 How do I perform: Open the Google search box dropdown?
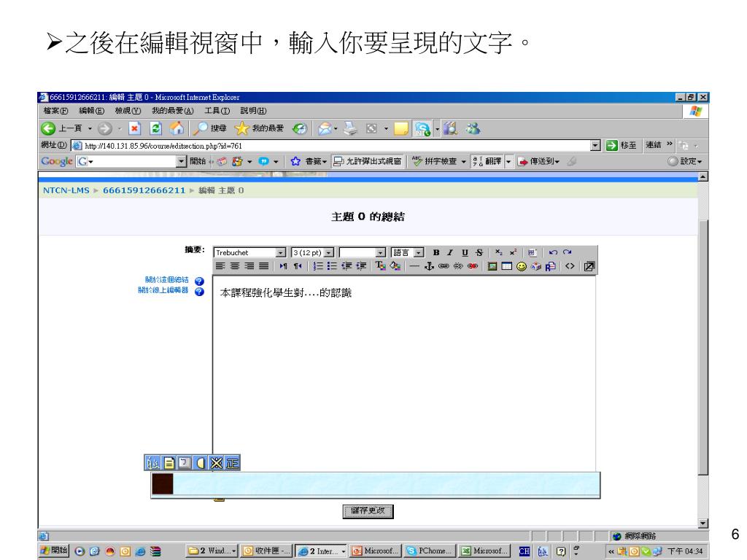coord(181,161)
